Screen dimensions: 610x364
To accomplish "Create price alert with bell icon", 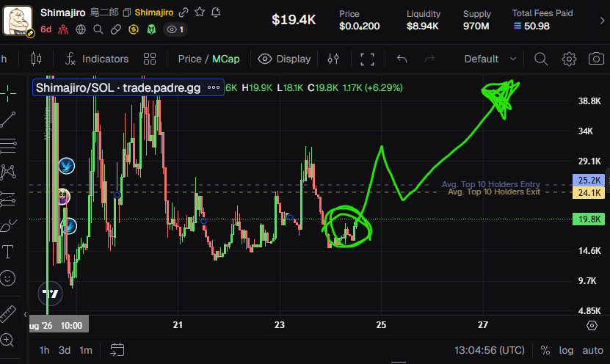I will coord(216,12).
